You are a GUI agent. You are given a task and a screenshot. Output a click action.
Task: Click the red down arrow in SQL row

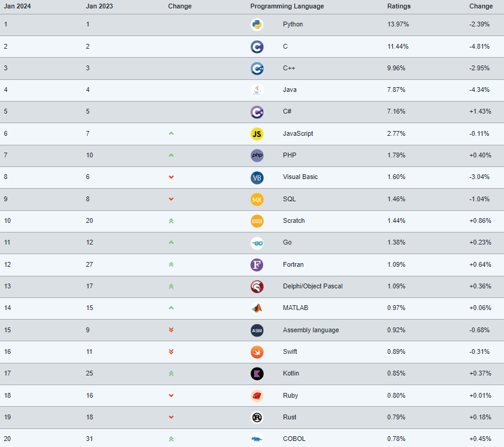tap(171, 199)
